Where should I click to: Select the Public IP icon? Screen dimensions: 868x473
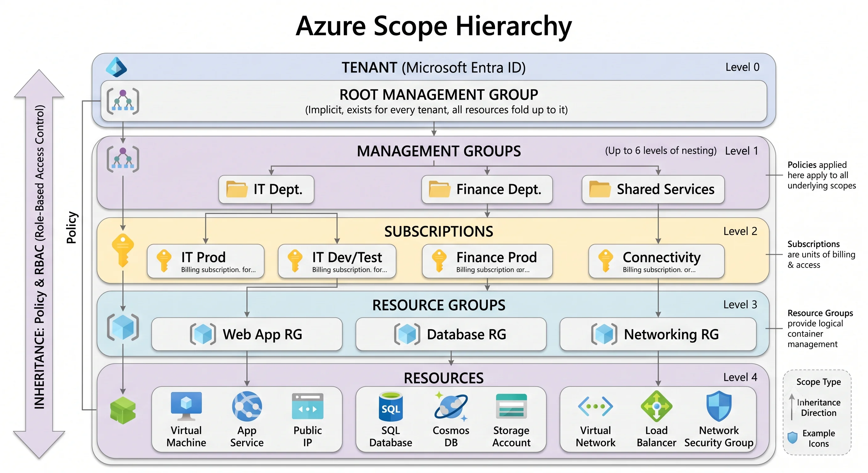coord(308,406)
